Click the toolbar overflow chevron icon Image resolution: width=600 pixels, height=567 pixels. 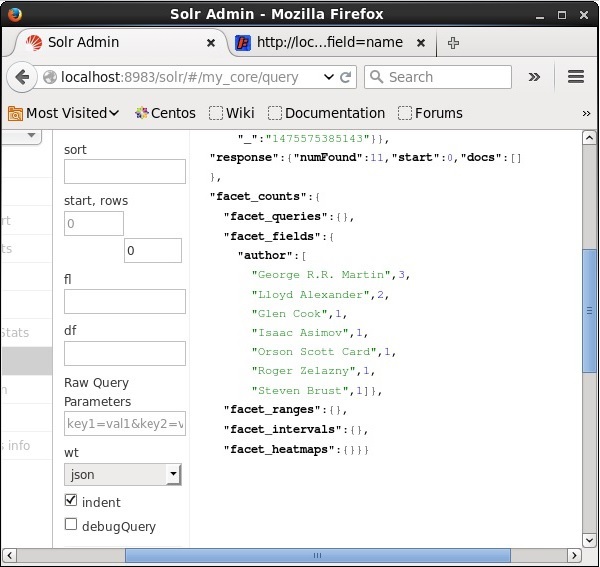534,77
